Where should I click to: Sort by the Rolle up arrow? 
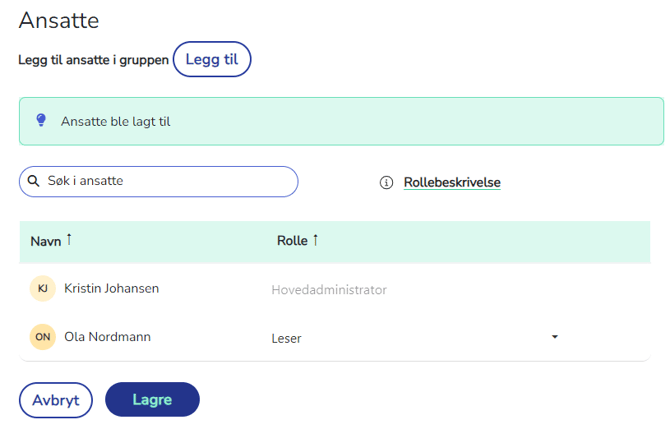(x=315, y=240)
